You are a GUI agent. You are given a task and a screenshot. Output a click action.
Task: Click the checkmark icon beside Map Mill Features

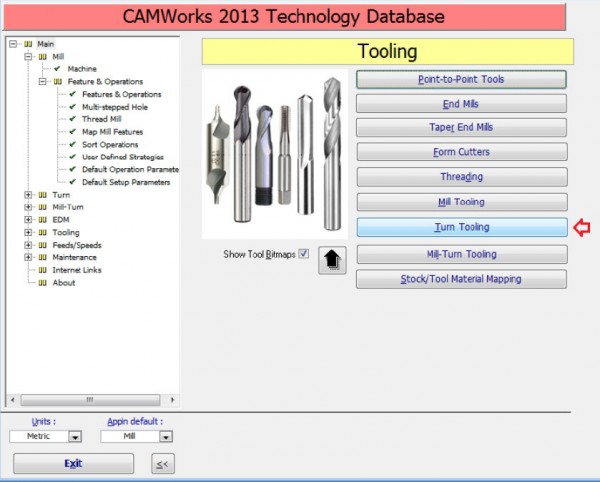(72, 132)
